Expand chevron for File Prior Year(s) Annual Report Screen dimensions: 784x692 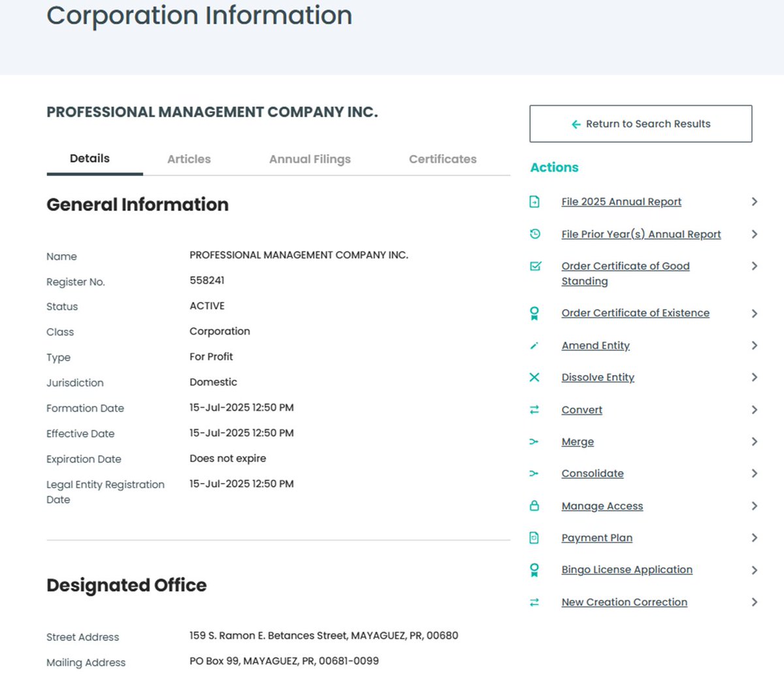755,234
